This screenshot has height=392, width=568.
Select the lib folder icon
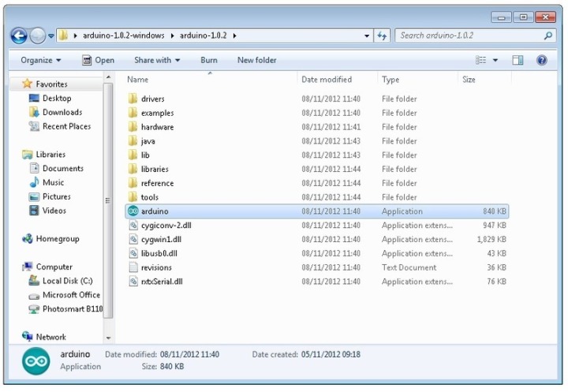point(133,155)
